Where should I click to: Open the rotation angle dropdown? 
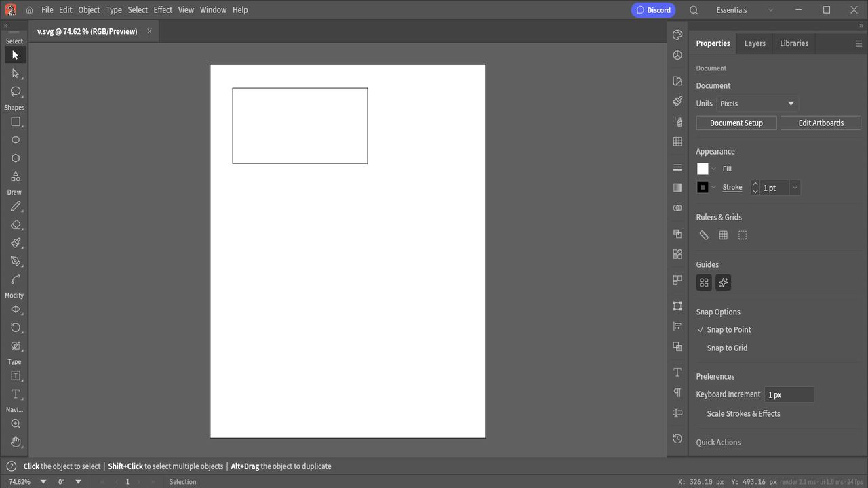point(79,482)
